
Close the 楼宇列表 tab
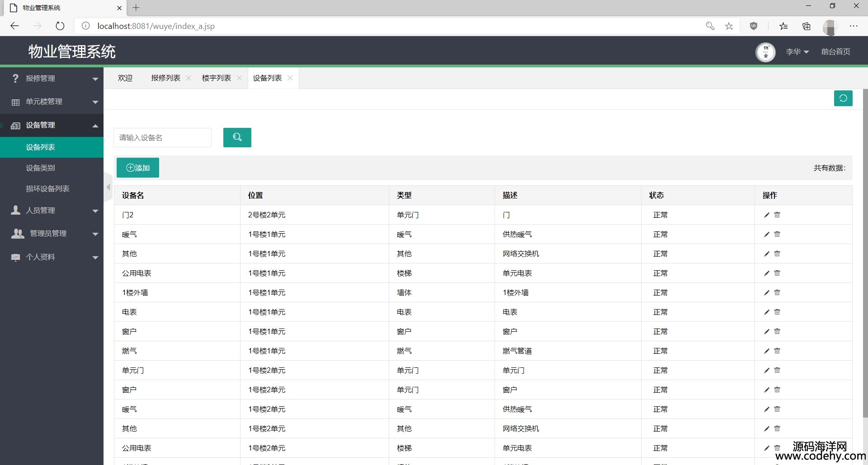[239, 78]
